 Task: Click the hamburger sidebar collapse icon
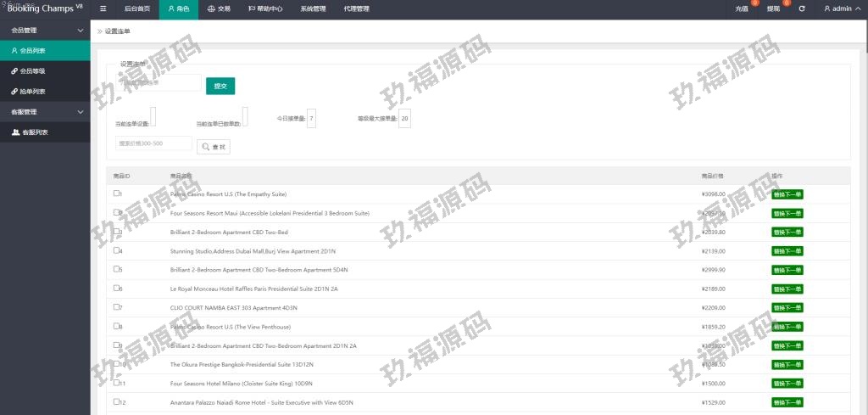pos(103,8)
